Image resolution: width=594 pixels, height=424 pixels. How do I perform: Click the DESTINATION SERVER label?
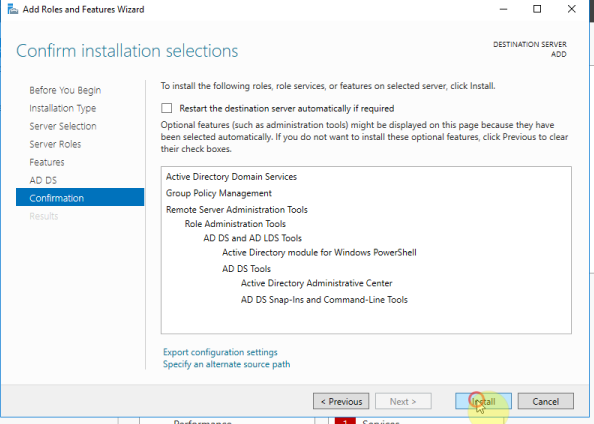point(530,44)
